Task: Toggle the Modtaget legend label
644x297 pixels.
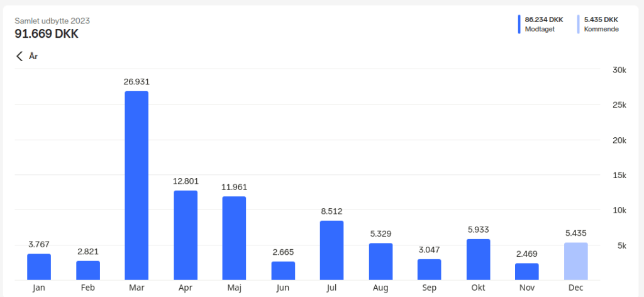Action: 540,29
